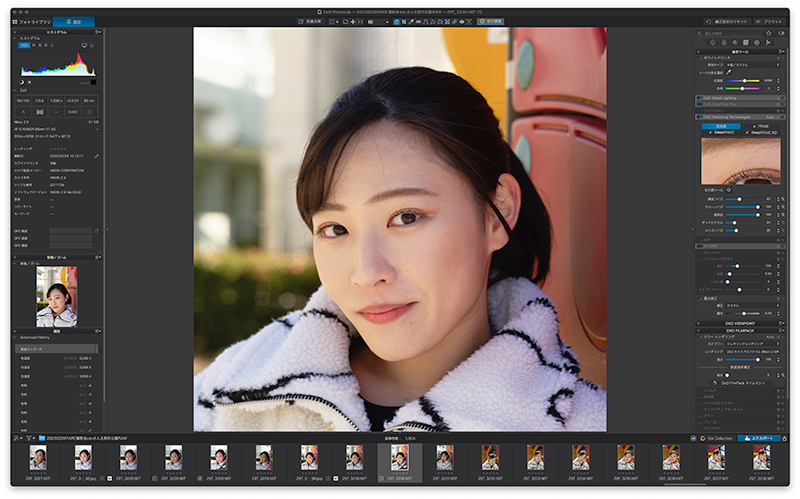Click the luminance noise magic wand
Viewport: 800px width, 499px height.
[783, 199]
